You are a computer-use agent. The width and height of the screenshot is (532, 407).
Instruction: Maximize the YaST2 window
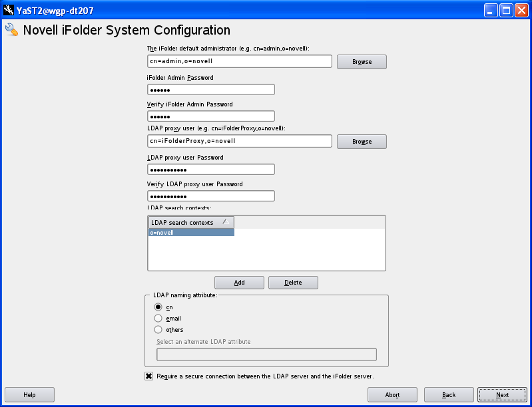click(506, 11)
